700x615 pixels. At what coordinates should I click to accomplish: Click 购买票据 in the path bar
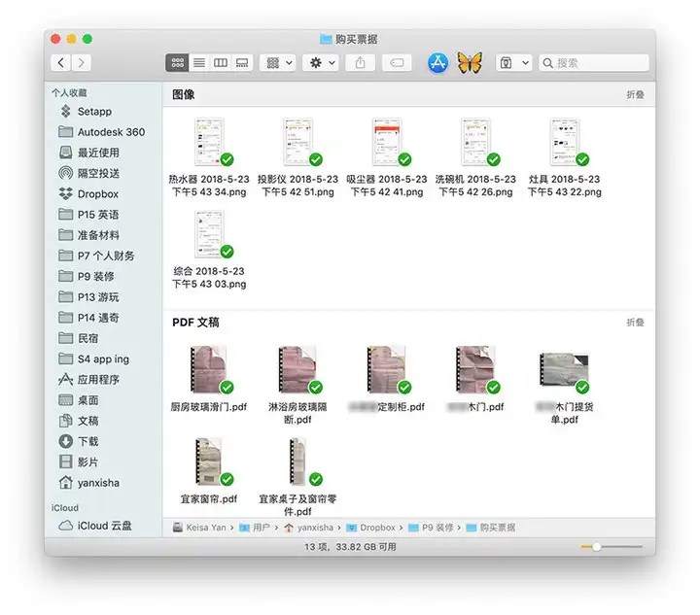click(491, 528)
